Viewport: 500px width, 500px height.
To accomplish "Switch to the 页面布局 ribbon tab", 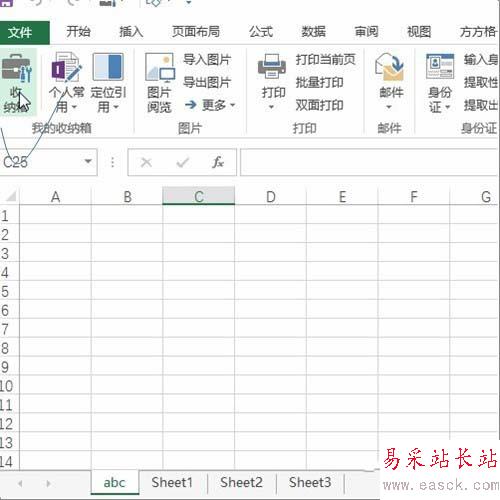I will click(x=196, y=32).
